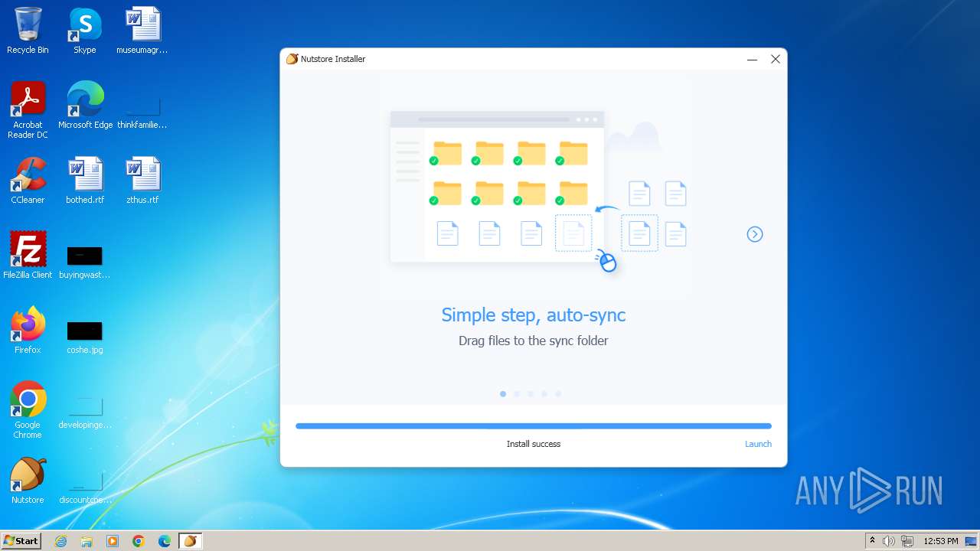
Task: Click the 'Drag files to the sync folder' text
Action: [x=534, y=341]
